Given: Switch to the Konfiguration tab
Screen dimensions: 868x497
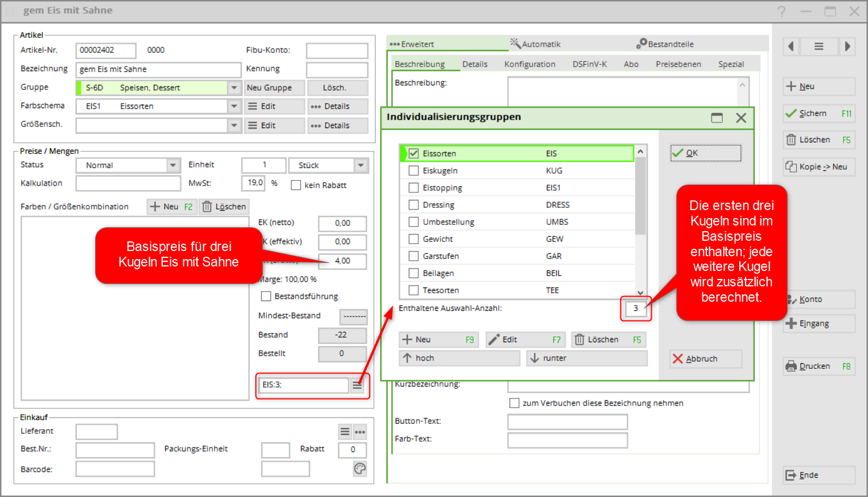Looking at the screenshot, I should 529,64.
